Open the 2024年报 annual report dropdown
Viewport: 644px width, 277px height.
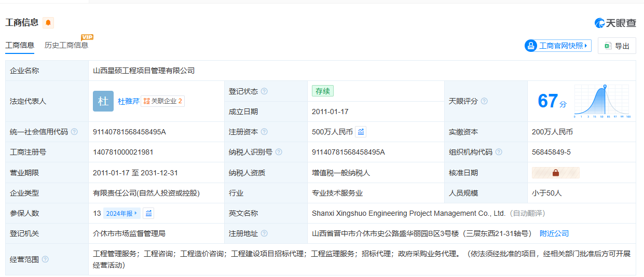point(121,213)
